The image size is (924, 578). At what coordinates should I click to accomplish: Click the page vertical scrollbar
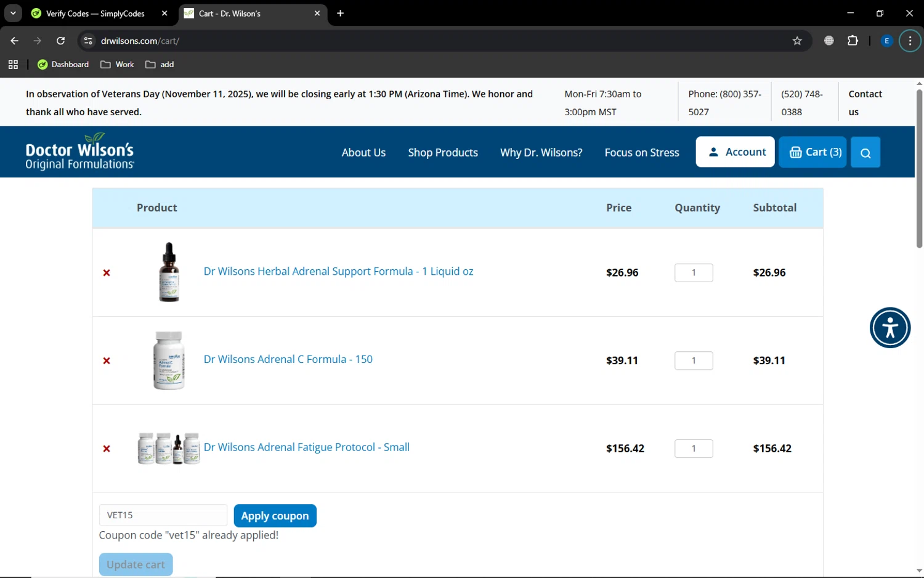(x=919, y=169)
